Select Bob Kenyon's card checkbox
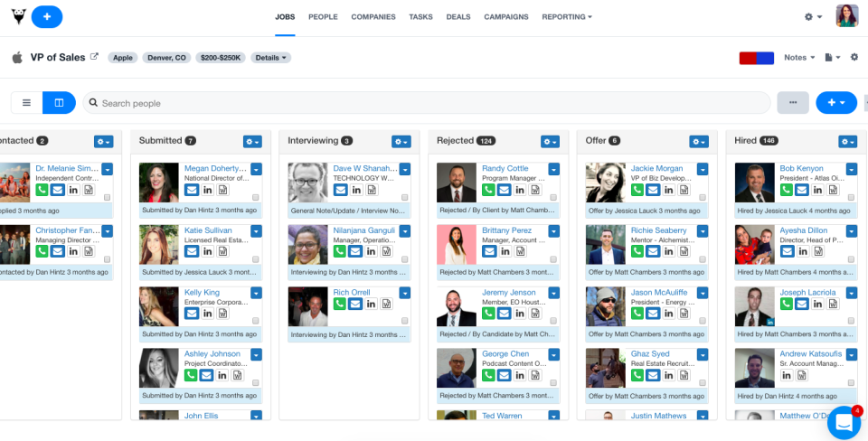This screenshot has height=441, width=868. pos(852,198)
